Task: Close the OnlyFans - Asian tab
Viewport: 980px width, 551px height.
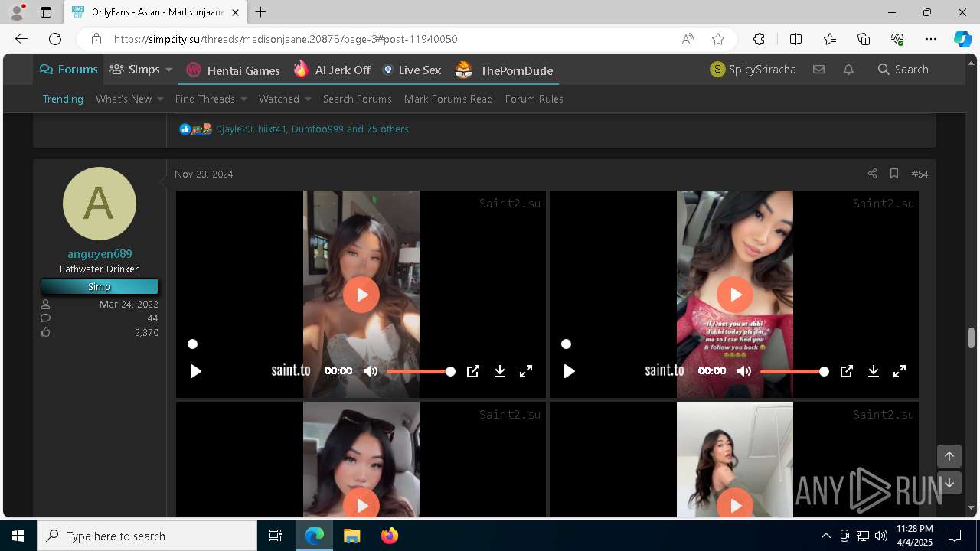Action: (235, 12)
